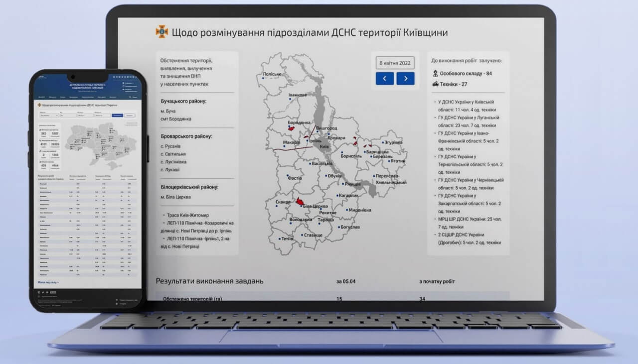
Task: Click the DSNS emblem logo beside the laptop title
Action: [162, 32]
